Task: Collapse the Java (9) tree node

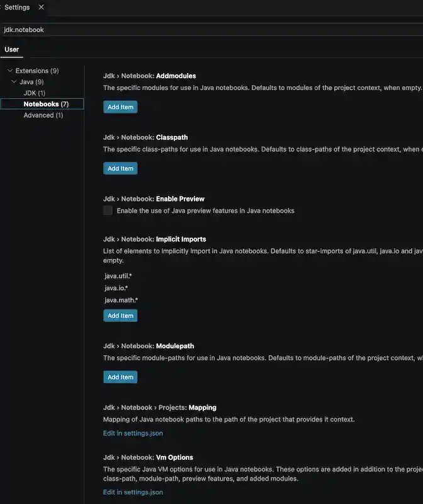Action: (14, 81)
